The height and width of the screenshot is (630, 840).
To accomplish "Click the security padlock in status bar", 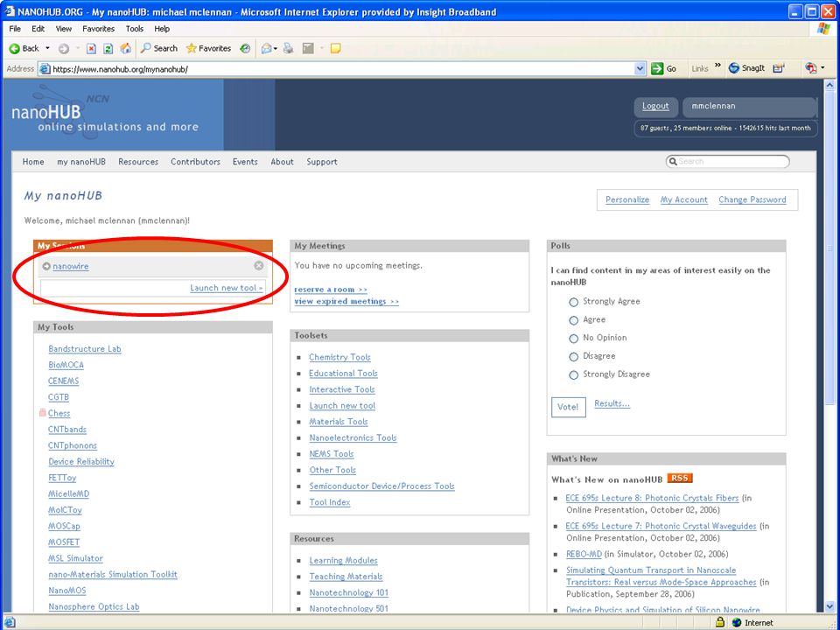I will (x=720, y=622).
